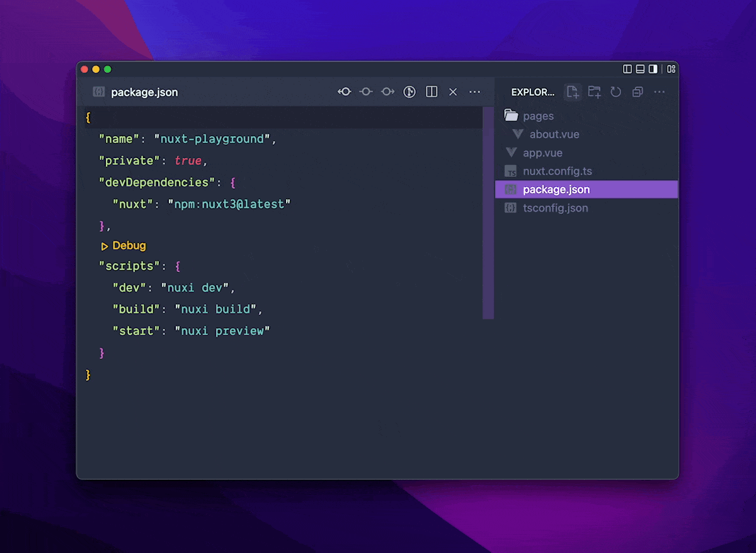Toggle bottom panel layout icon
Image resolution: width=756 pixels, height=553 pixels.
(640, 69)
